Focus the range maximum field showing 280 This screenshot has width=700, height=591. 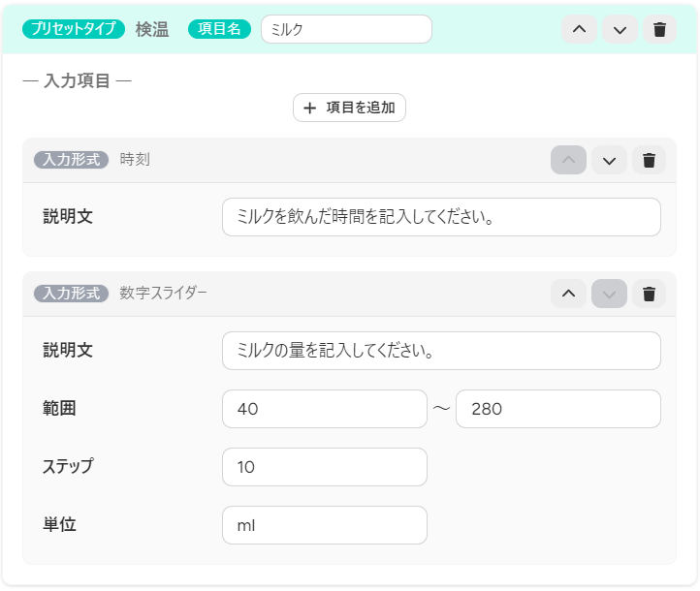coord(558,409)
